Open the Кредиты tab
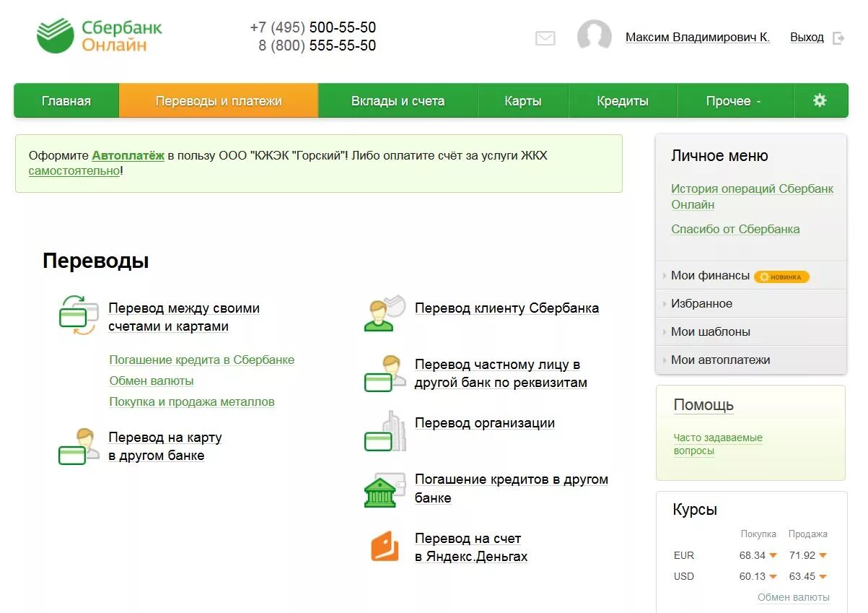868x613 pixels. click(623, 101)
